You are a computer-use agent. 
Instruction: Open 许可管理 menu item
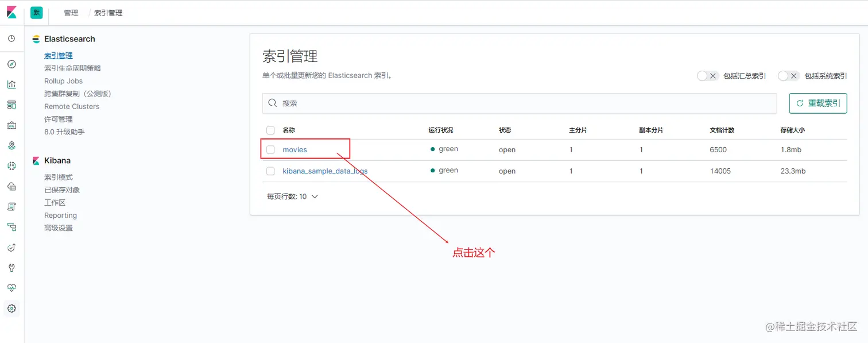pos(59,119)
